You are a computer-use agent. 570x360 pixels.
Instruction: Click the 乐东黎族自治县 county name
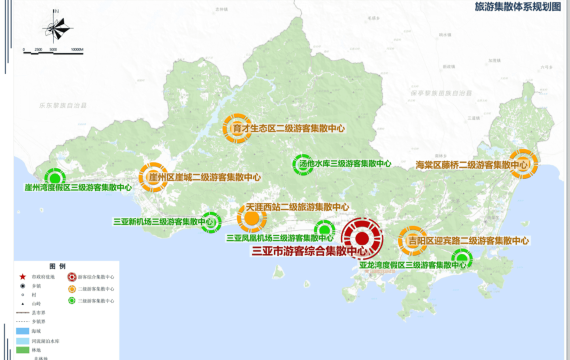pos(63,105)
